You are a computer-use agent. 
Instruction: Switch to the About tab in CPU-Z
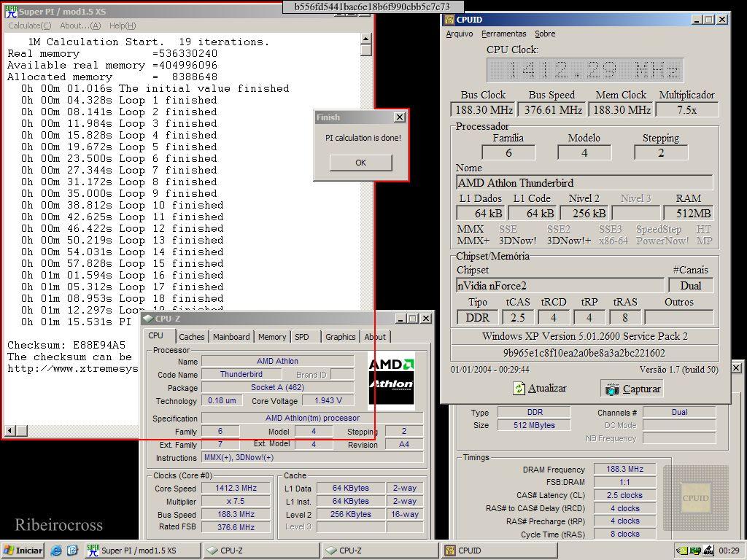(375, 337)
